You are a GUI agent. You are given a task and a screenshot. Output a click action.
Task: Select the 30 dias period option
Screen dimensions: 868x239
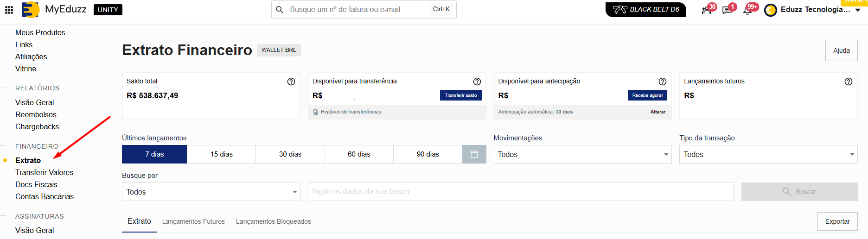tap(290, 154)
